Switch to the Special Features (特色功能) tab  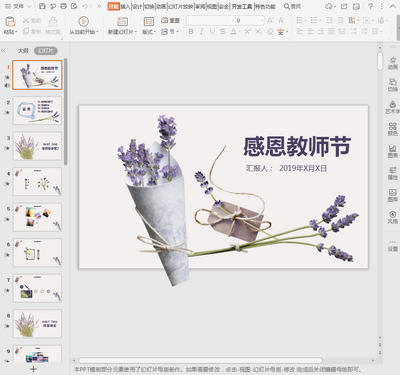click(265, 6)
